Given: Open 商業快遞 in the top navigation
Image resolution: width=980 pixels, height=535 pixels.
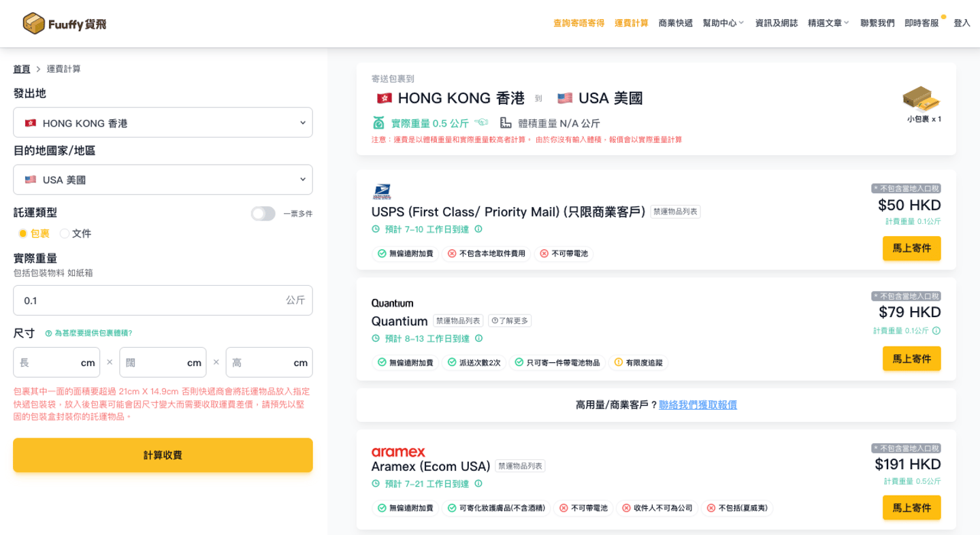Looking at the screenshot, I should click(x=675, y=23).
